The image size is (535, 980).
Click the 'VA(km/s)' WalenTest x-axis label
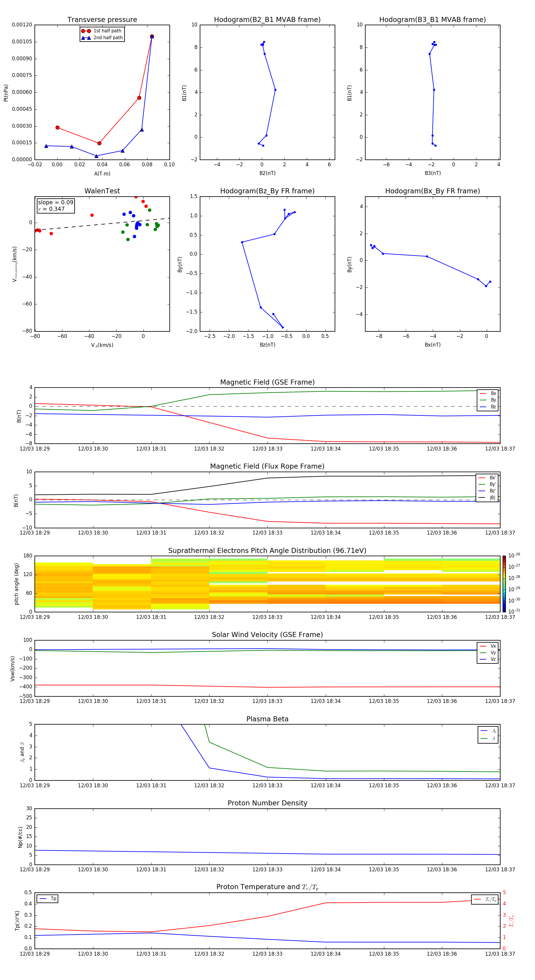102,345
